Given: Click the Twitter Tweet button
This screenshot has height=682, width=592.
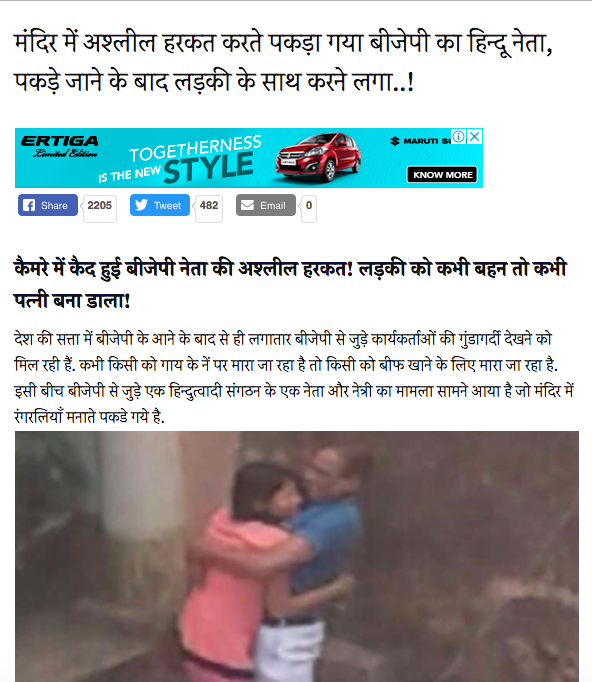Looking at the screenshot, I should 160,205.
